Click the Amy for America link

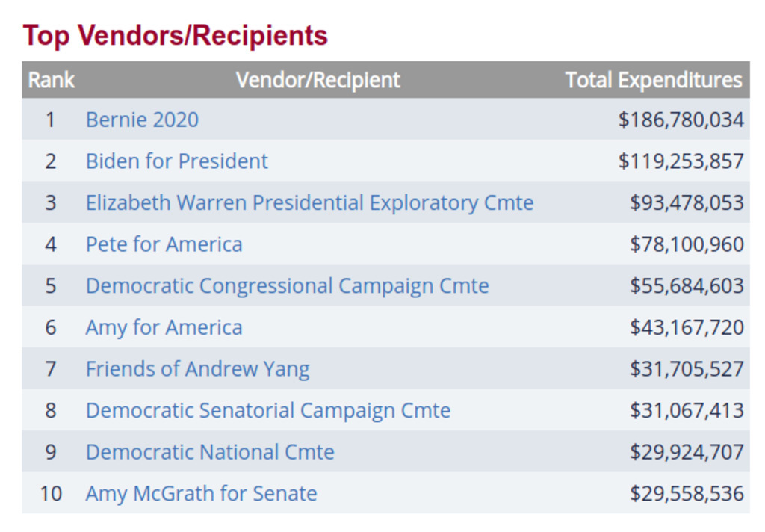(x=164, y=327)
